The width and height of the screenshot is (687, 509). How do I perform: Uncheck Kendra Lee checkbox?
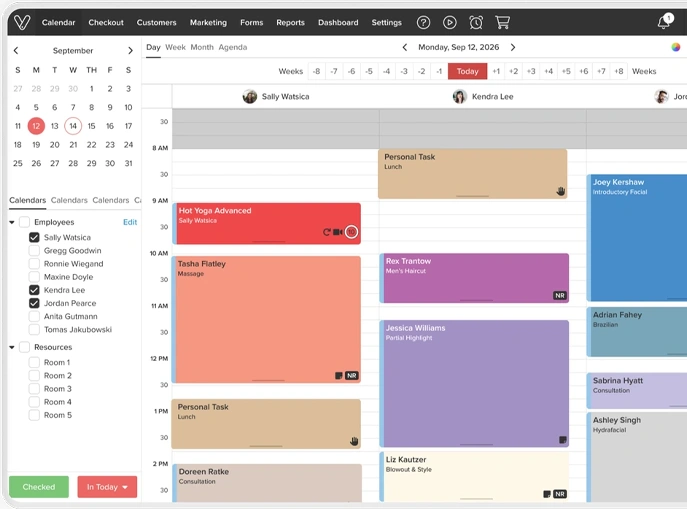(x=34, y=290)
